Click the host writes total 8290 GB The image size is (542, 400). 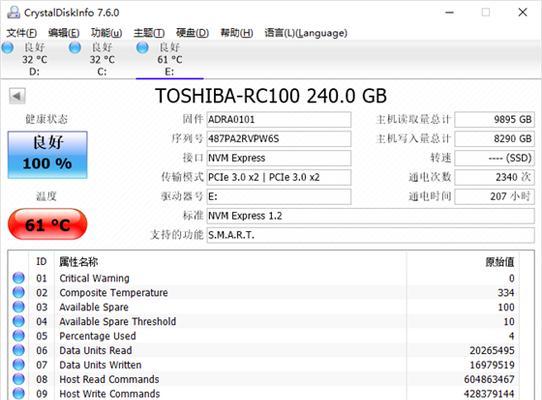point(495,139)
